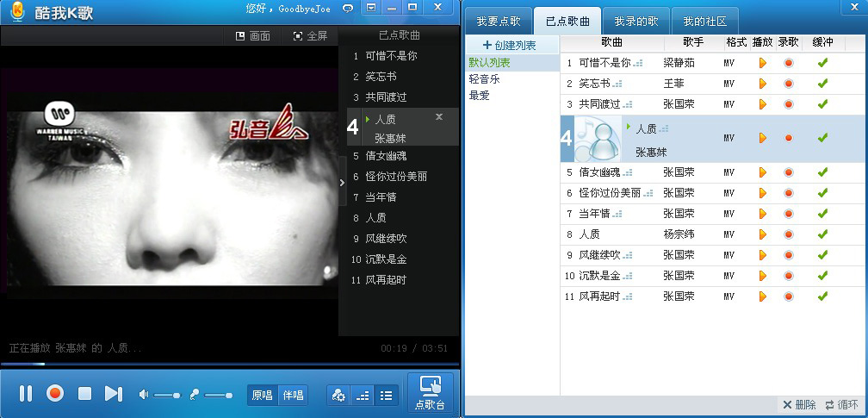Open the message bubble icon in title bar
868x418 pixels.
[x=348, y=8]
